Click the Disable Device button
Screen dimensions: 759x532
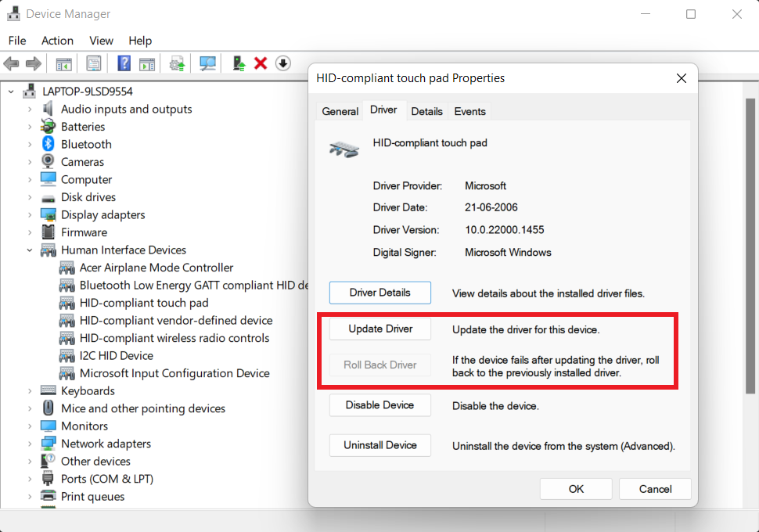pos(380,404)
